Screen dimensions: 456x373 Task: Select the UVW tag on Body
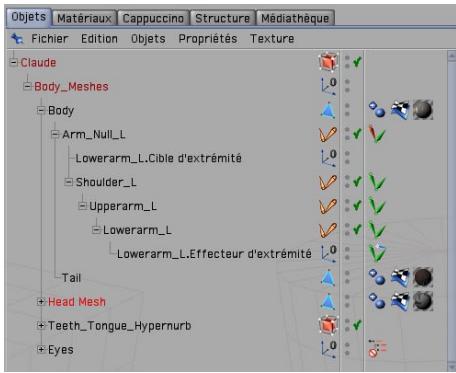[400, 110]
